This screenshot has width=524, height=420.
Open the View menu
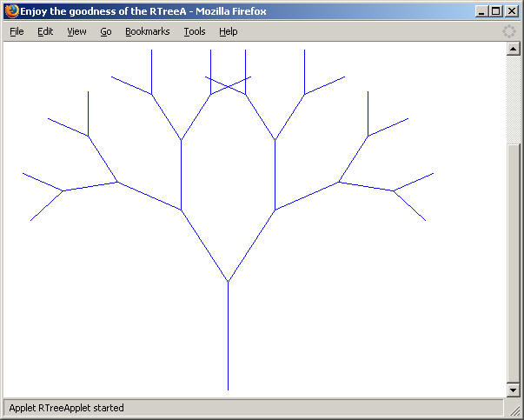76,31
